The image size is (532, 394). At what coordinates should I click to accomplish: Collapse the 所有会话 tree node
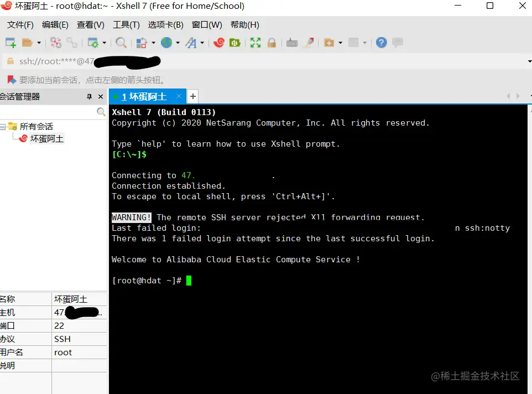3,127
